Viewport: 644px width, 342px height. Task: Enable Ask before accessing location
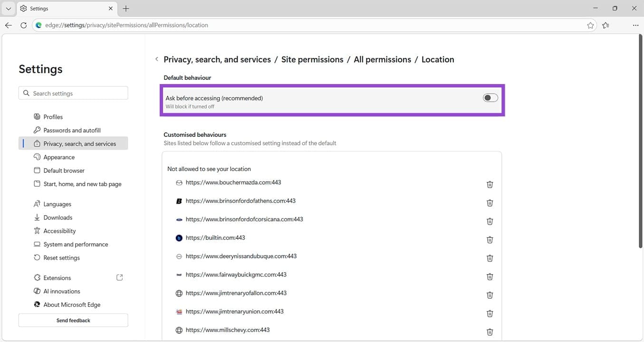coord(490,97)
